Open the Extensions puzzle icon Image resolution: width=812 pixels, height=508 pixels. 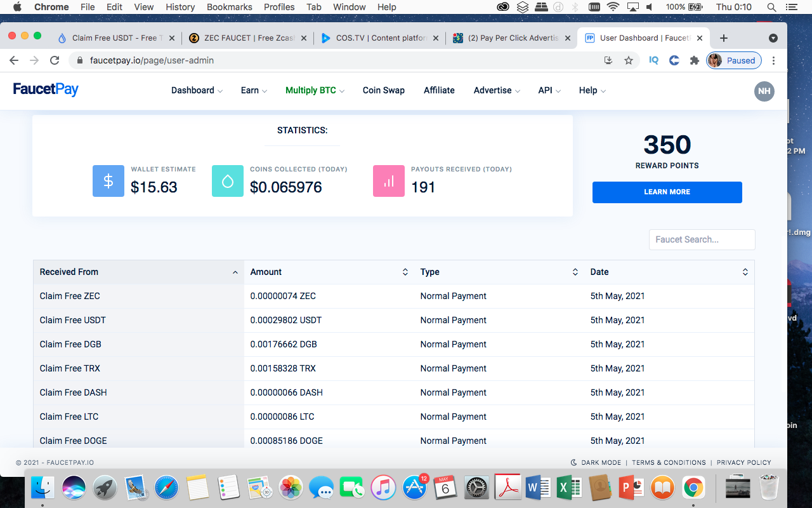coord(695,60)
